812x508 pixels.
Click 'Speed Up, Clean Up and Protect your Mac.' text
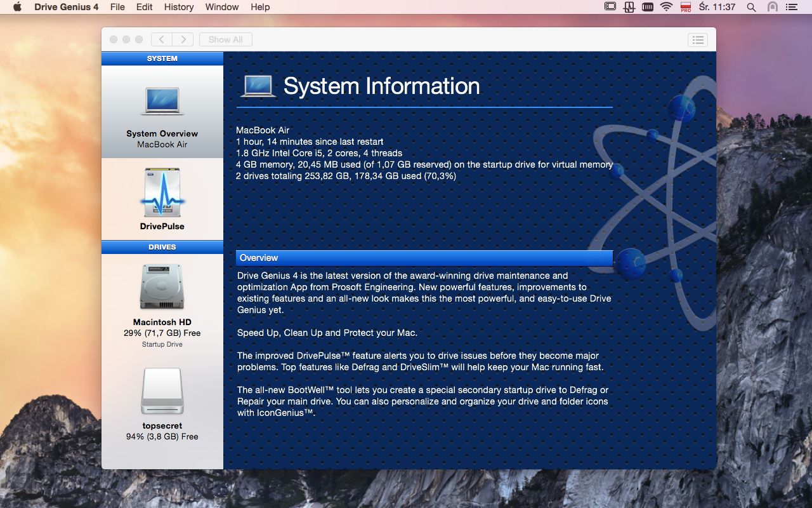[x=327, y=333]
